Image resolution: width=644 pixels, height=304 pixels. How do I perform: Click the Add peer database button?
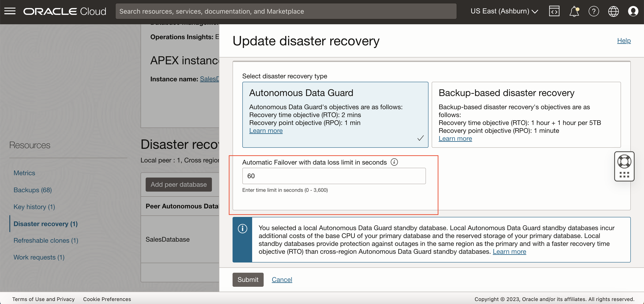point(178,184)
